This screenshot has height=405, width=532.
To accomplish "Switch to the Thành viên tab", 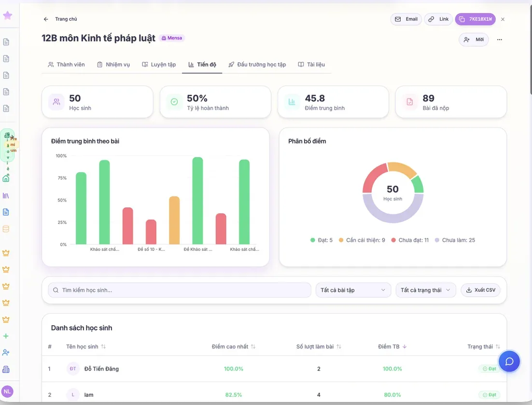I will pos(67,65).
